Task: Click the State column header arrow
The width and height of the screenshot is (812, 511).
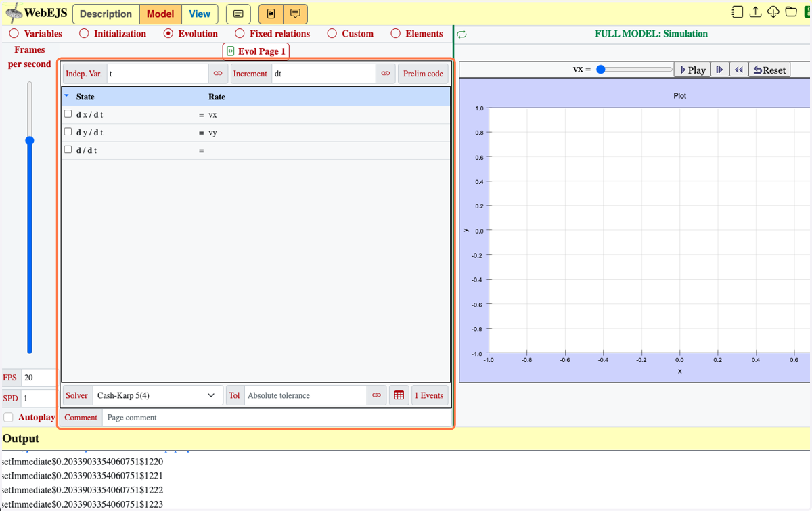Action: (66, 96)
